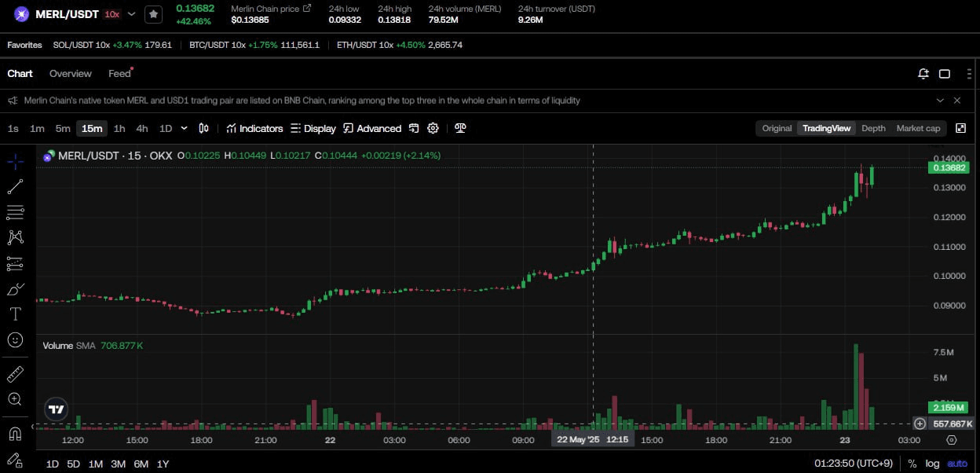Add MERL/USDT to favorites with star

(x=153, y=14)
